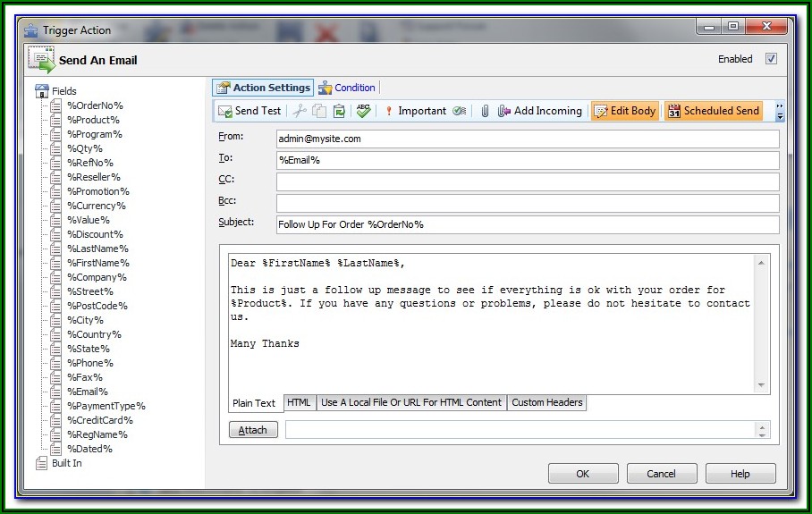The height and width of the screenshot is (514, 812).
Task: Click the Paste clipboard icon
Action: click(339, 111)
